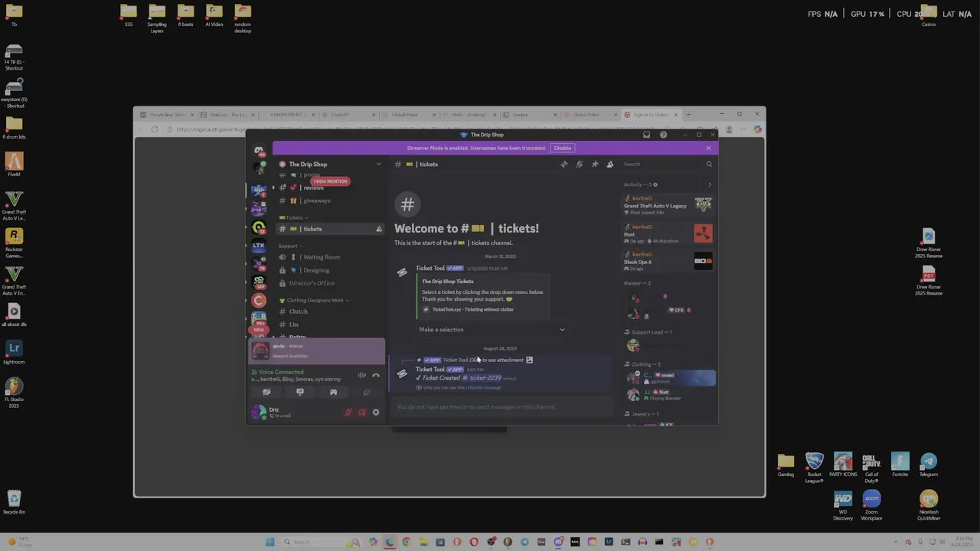The height and width of the screenshot is (551, 980).
Task: Open Discord user settings gear
Action: [376, 412]
